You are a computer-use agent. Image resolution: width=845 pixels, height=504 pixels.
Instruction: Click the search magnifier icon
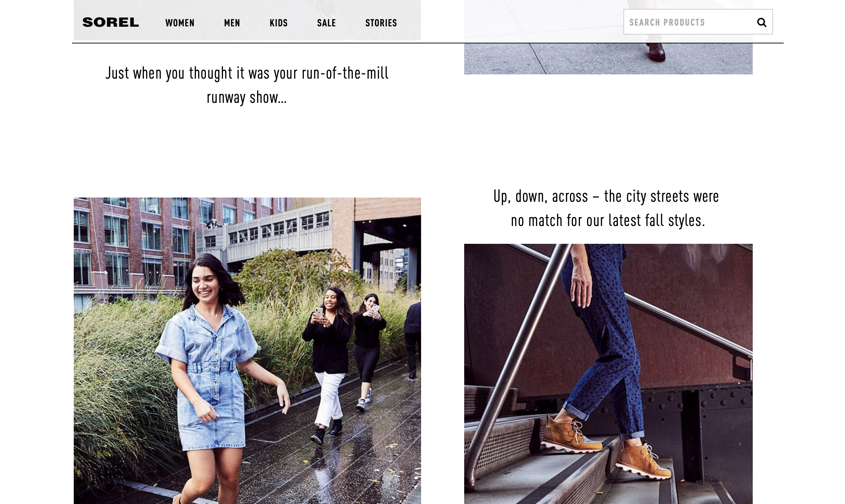[x=761, y=22]
